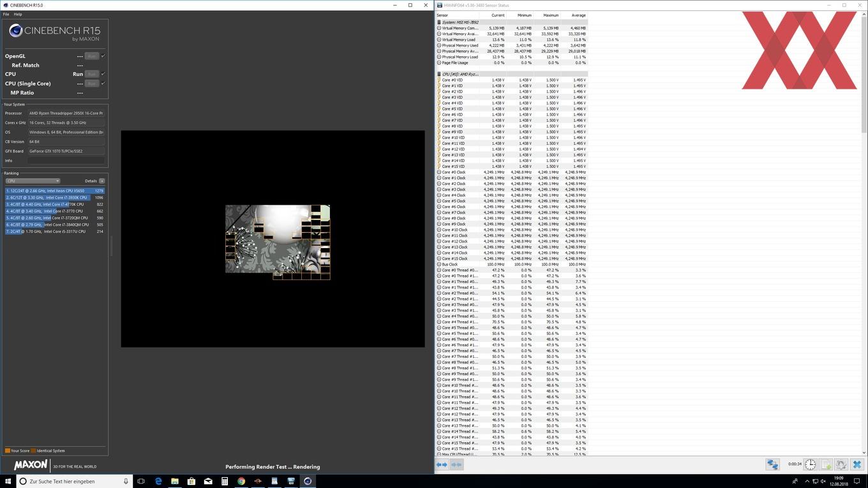Image resolution: width=868 pixels, height=488 pixels.
Task: Select ranking row Intel Core i7-4770K
Action: coord(55,204)
